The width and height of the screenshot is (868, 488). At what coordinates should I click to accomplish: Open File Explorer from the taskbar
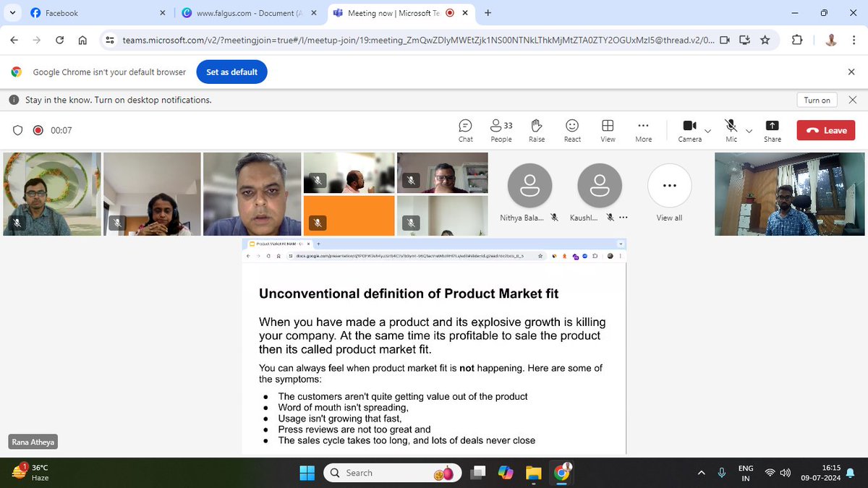coord(533,473)
